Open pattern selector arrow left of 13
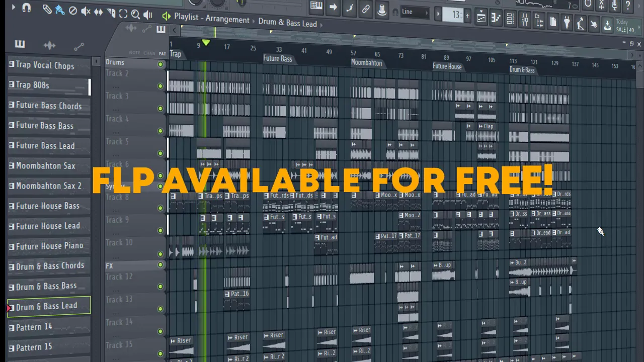Screen dimensions: 644x362 (438, 14)
